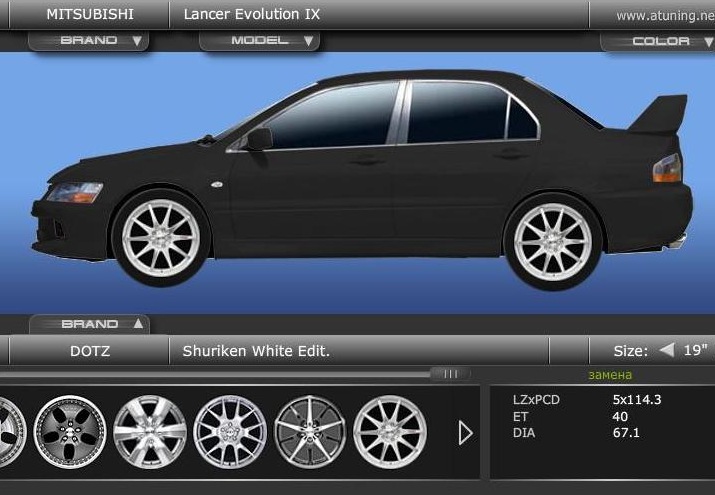Select the dark-center split-spoke wheel thumbnail
Viewport: 715px width, 495px height.
click(x=310, y=432)
